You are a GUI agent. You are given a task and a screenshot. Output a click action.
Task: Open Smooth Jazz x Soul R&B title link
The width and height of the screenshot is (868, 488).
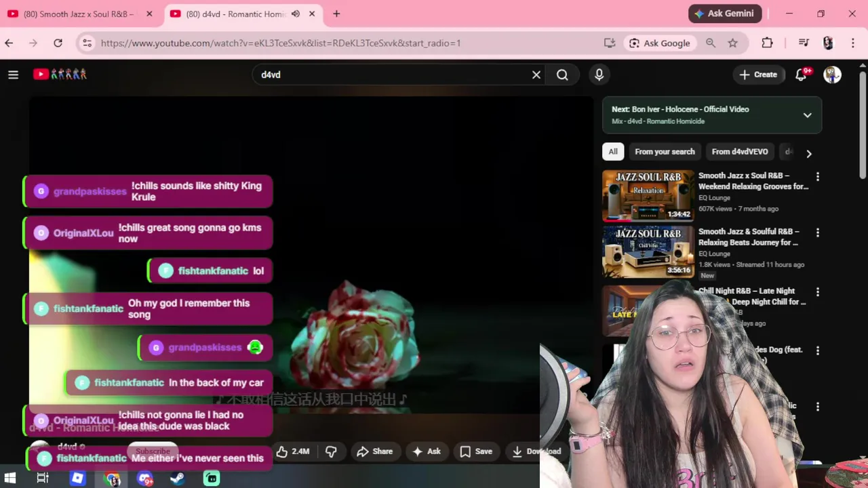coord(753,181)
